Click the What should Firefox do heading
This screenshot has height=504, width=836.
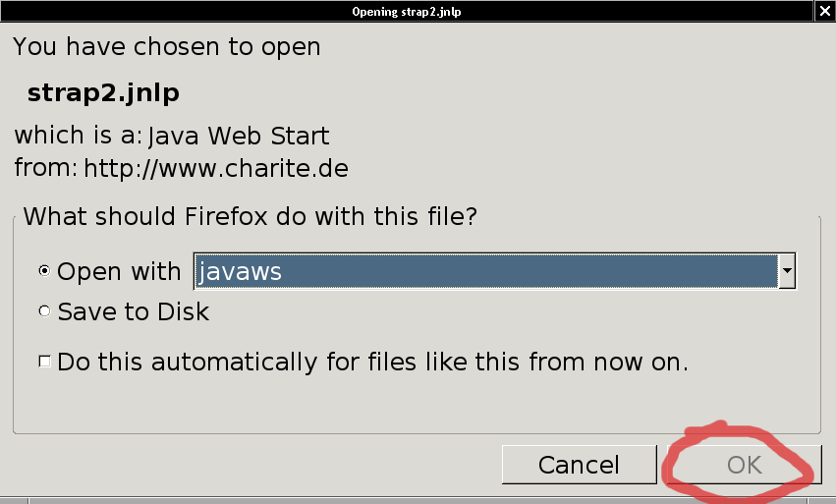(x=250, y=216)
